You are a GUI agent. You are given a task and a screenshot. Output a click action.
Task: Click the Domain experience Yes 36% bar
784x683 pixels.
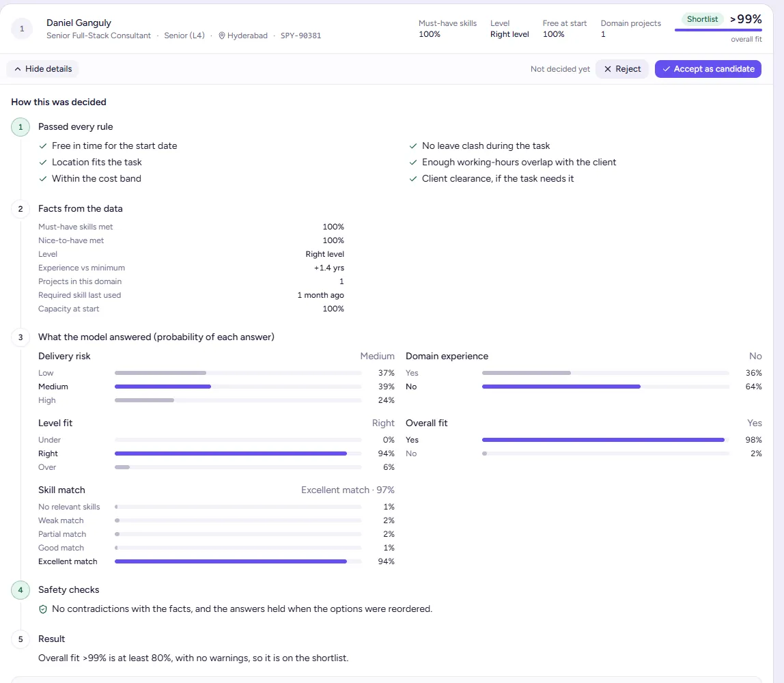pyautogui.click(x=606, y=373)
